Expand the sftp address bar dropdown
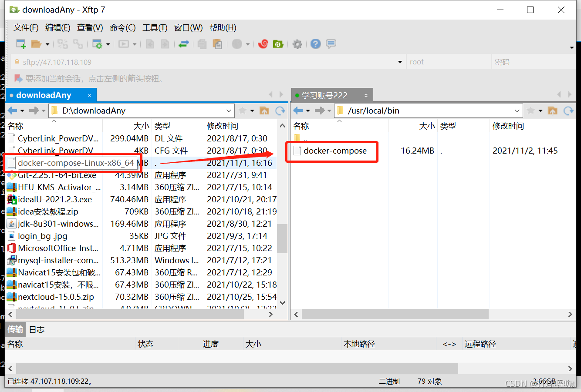 (x=400, y=62)
